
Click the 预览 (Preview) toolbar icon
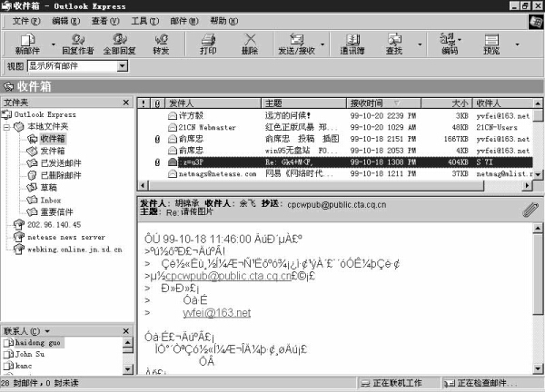click(x=491, y=44)
